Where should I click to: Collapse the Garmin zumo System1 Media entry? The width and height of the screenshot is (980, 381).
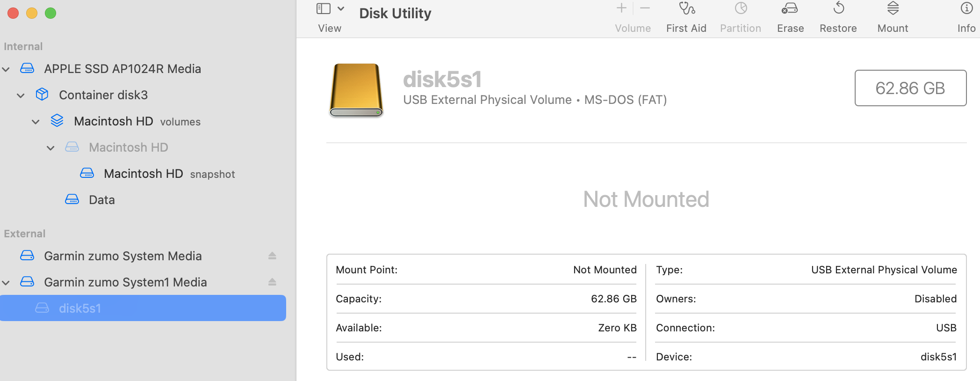tap(6, 283)
